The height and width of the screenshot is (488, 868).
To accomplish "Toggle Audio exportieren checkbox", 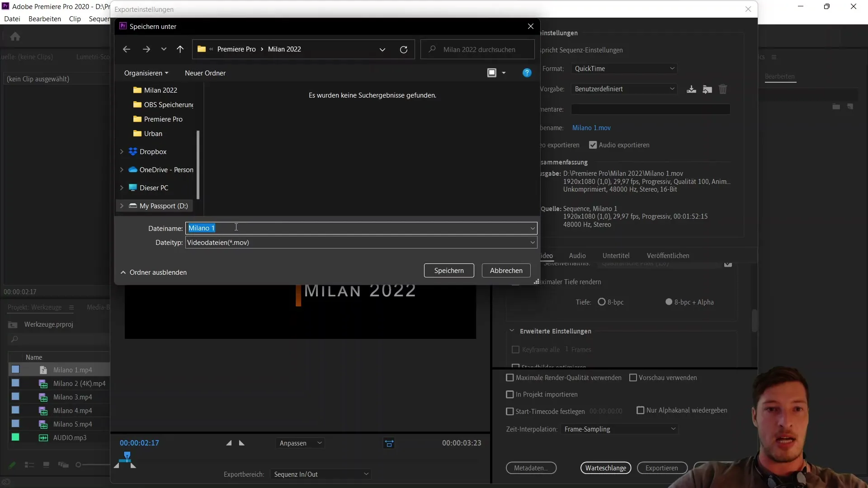I will pos(593,145).
